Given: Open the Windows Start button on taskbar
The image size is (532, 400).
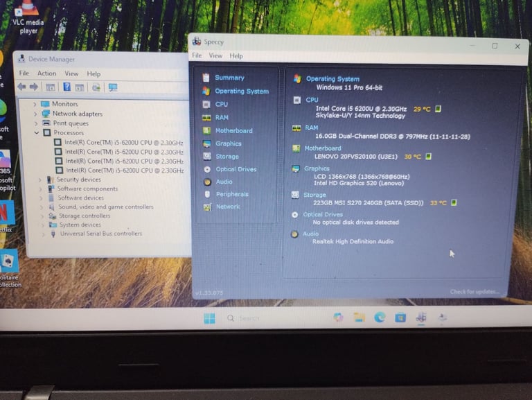Looking at the screenshot, I should pyautogui.click(x=209, y=318).
